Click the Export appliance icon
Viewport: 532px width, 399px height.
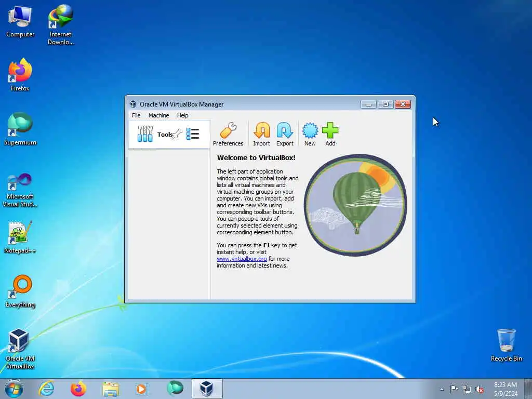(x=285, y=134)
